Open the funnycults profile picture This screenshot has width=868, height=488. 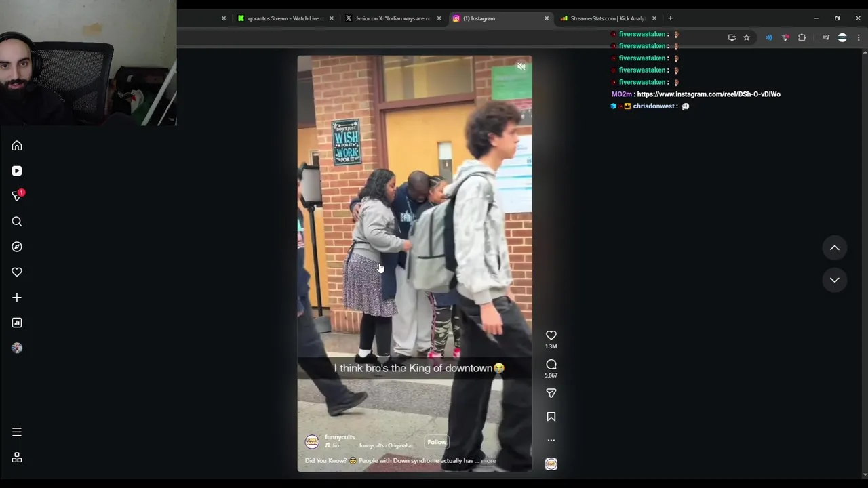click(312, 442)
